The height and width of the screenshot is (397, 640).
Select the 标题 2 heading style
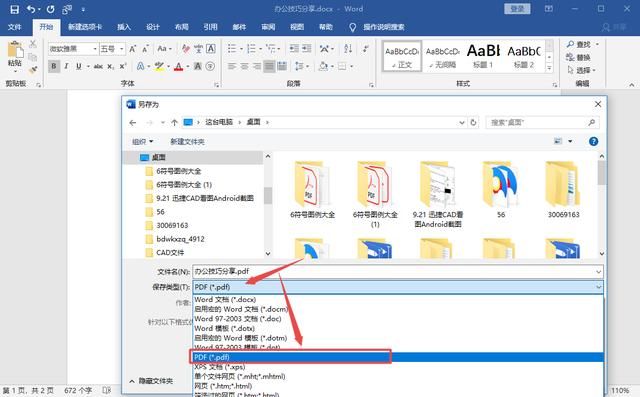[524, 56]
